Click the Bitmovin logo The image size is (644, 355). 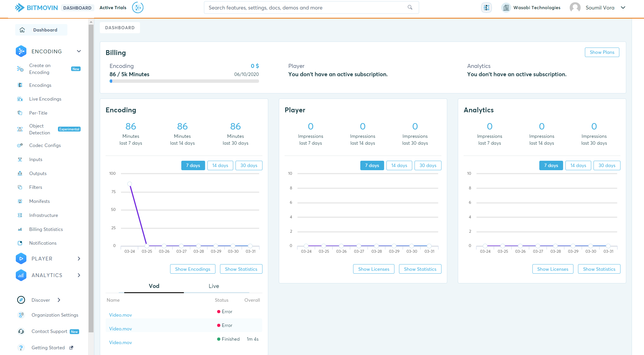[x=36, y=8]
